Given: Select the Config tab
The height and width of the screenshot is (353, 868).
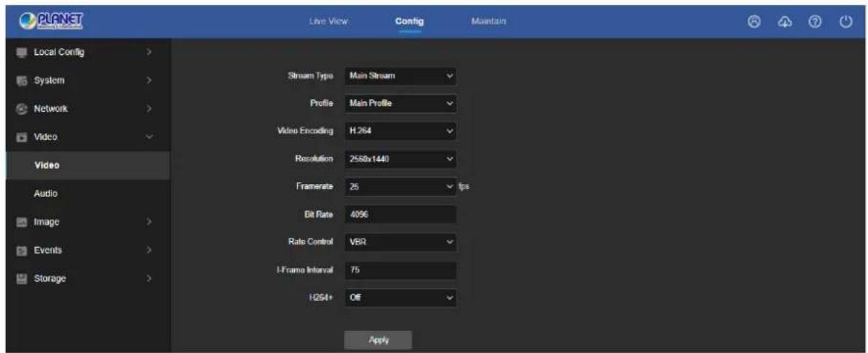Looking at the screenshot, I should point(409,22).
